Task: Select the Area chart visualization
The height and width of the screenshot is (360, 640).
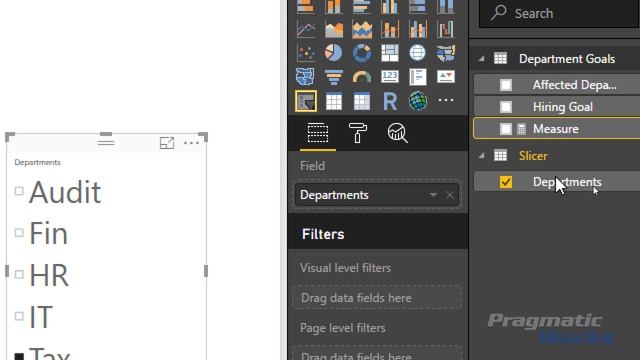Action: click(x=334, y=29)
